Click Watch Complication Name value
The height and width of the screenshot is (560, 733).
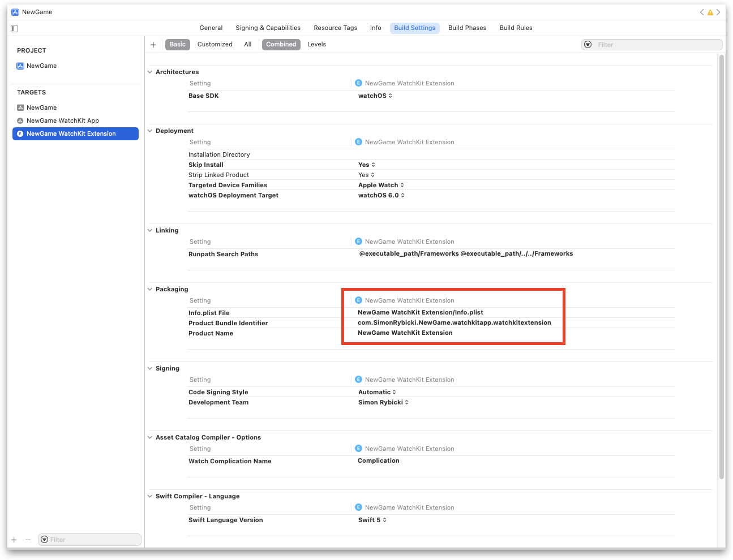click(379, 460)
